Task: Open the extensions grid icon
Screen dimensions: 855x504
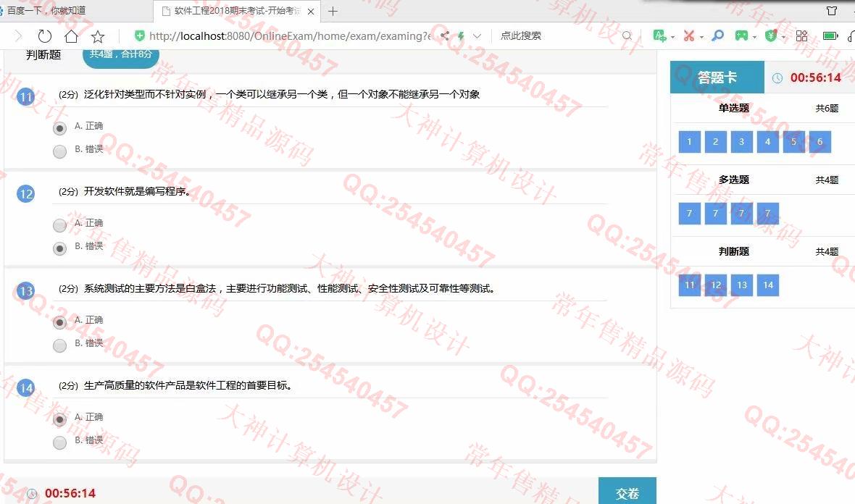Action: tap(801, 36)
